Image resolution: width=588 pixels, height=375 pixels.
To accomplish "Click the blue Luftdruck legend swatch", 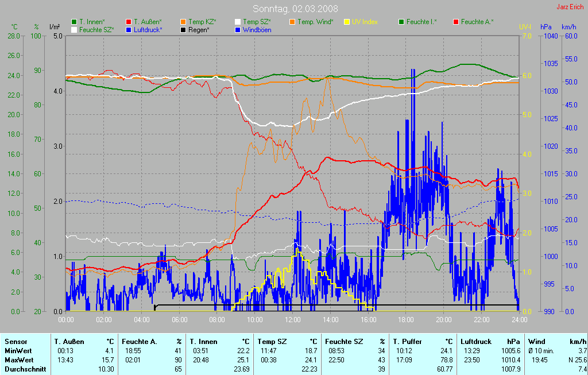I will click(129, 29).
